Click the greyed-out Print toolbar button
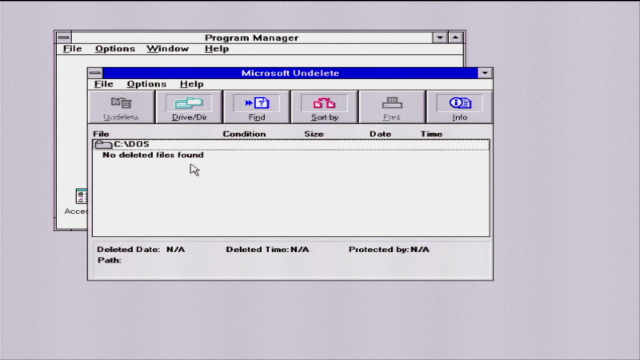The image size is (640, 360). coord(392,107)
